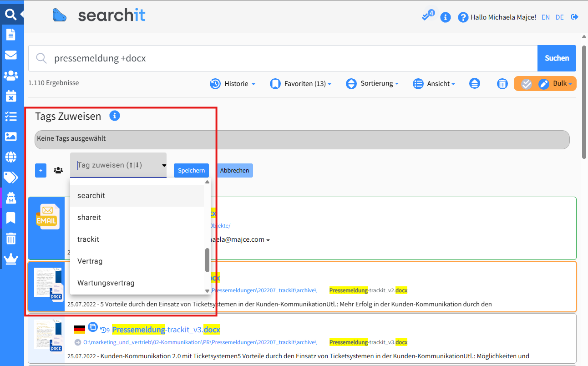588x366 pixels.
Task: Click the contacts group sidebar icon
Action: point(11,76)
